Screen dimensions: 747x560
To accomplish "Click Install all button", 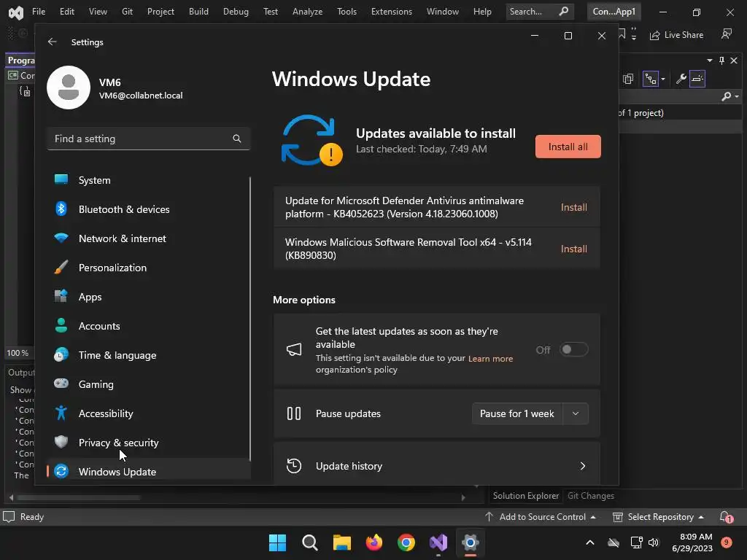I will [568, 147].
